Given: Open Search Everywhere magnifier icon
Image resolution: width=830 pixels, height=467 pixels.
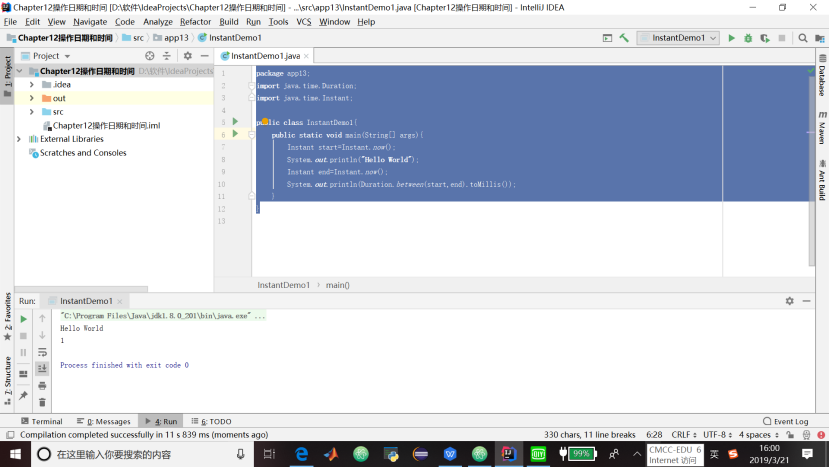Looking at the screenshot, I should click(802, 38).
